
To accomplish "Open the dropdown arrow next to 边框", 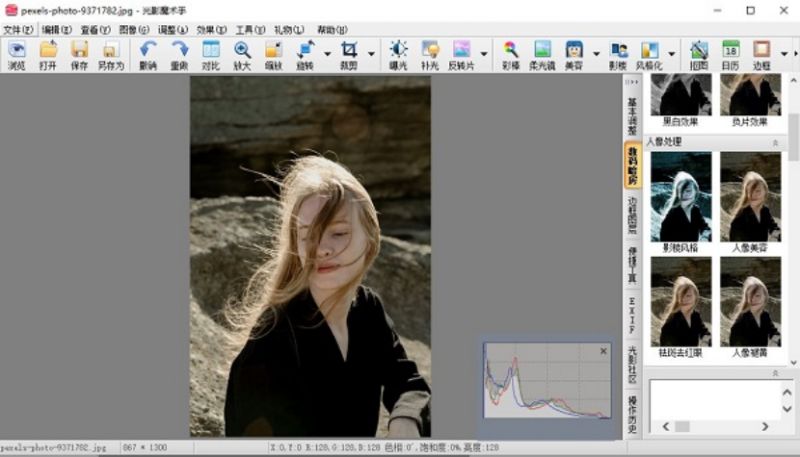I will coord(783,54).
